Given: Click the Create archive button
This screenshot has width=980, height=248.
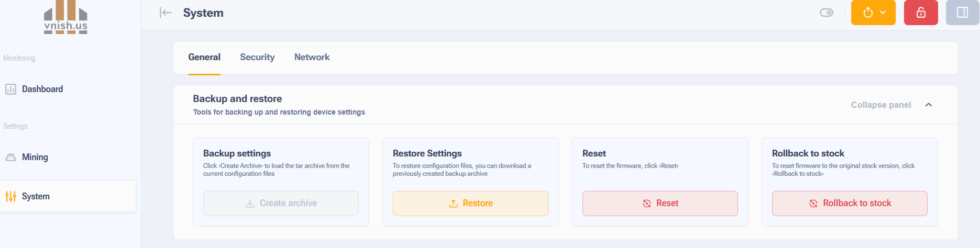Looking at the screenshot, I should [281, 203].
